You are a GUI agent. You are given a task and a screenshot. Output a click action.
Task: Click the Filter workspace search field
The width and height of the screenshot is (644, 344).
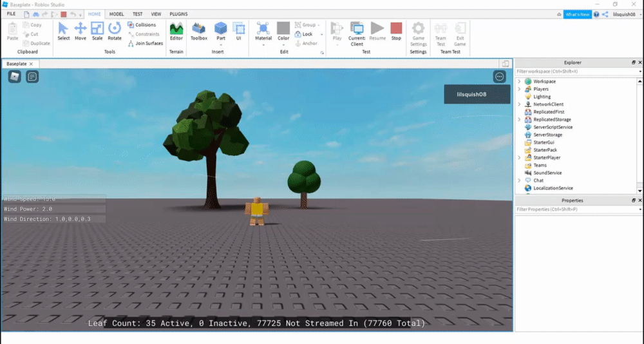tap(578, 72)
